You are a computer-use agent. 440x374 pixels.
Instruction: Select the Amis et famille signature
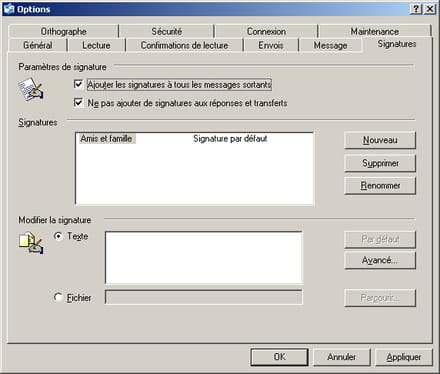[x=106, y=138]
